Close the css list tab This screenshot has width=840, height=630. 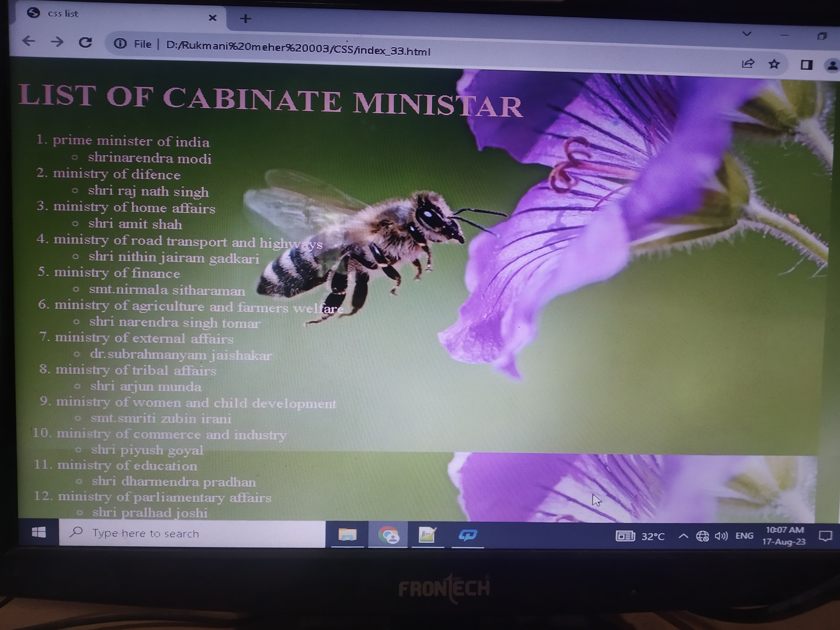[x=213, y=17]
